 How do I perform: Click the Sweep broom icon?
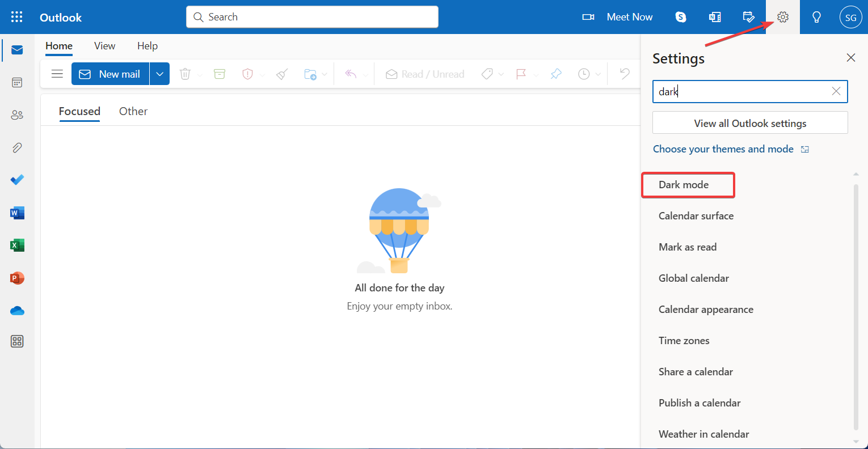click(x=282, y=74)
